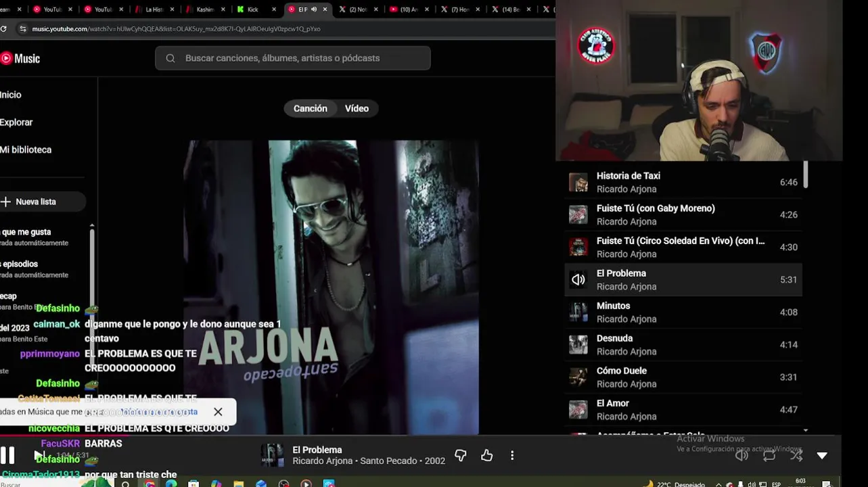Click El Problema title in player bar
This screenshot has height=487, width=868.
coord(317,450)
